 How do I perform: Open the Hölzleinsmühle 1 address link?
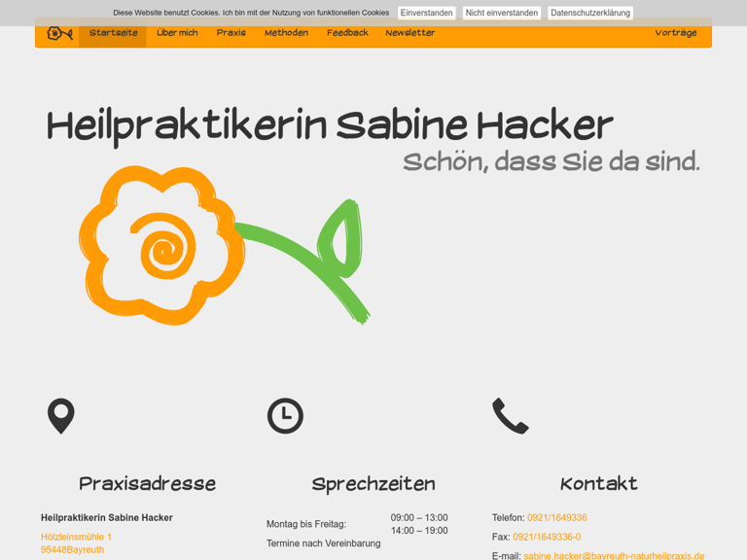point(76,537)
